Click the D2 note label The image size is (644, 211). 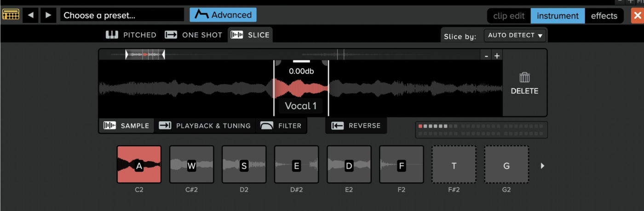pos(244,189)
